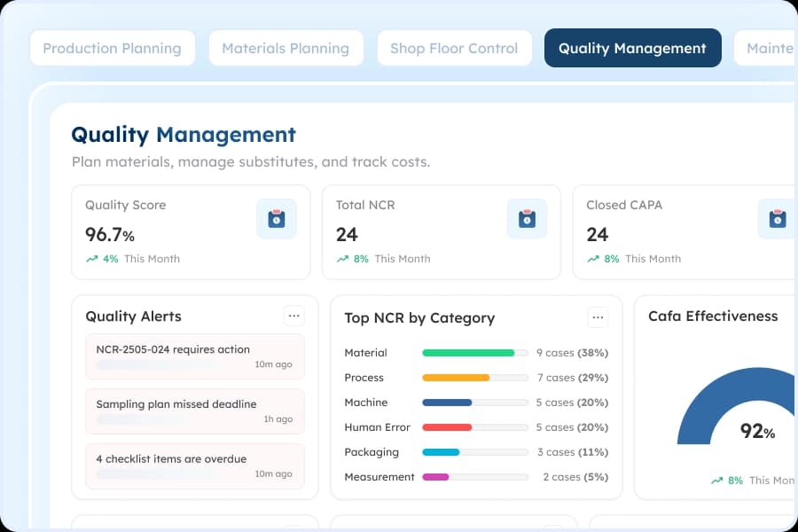This screenshot has width=798, height=532.
Task: Click the '9 cases (38%)' label
Action: coord(572,353)
